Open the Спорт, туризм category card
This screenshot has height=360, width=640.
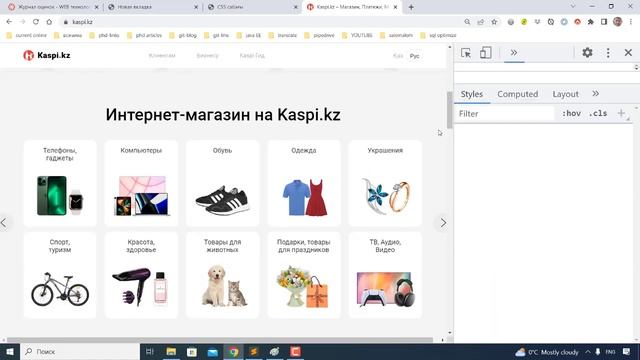point(60,275)
